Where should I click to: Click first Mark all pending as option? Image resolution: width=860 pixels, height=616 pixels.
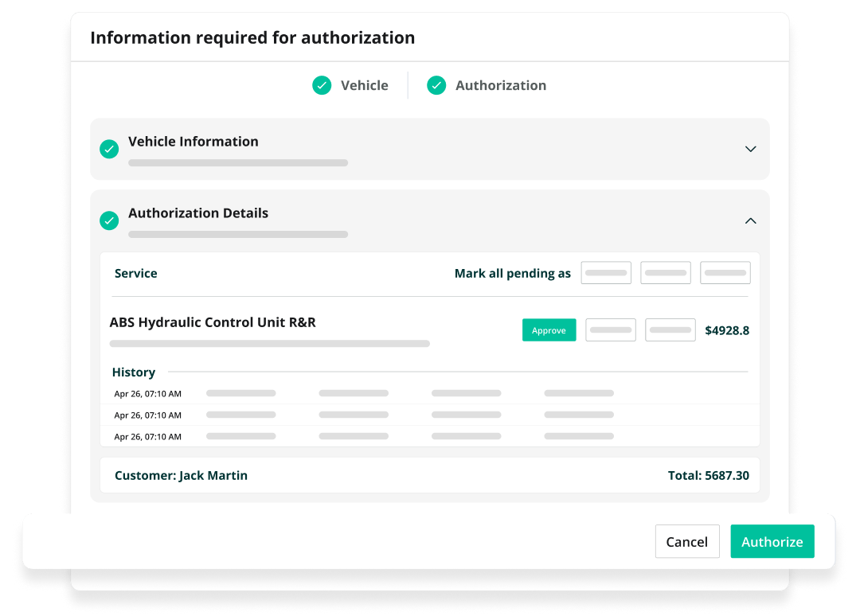point(606,273)
